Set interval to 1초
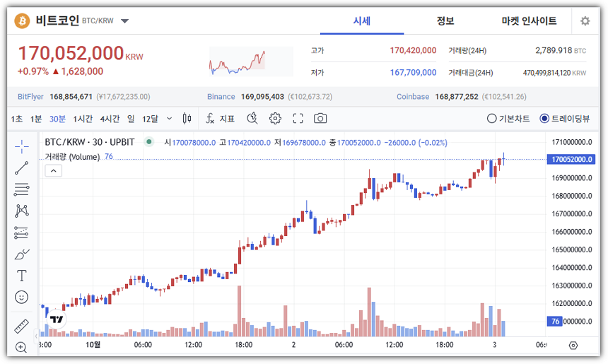Image resolution: width=608 pixels, height=364 pixels. point(17,119)
